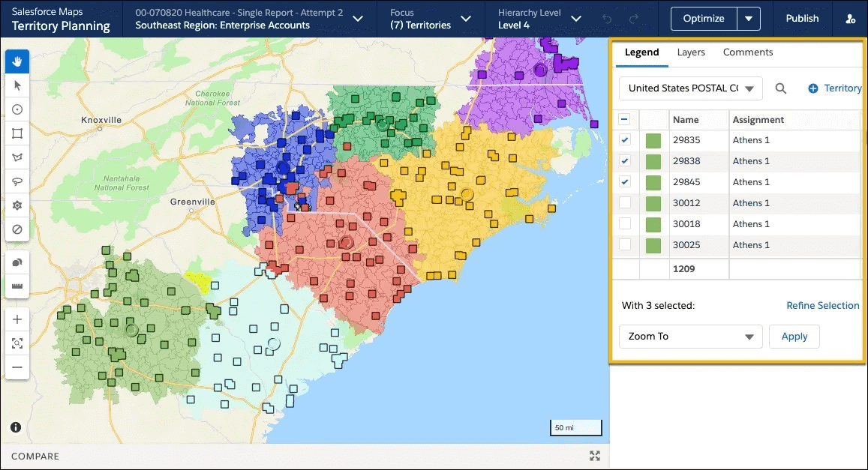Viewport: 868px width, 470px height.
Task: Uncheck the 29835 row checkbox
Action: [625, 140]
